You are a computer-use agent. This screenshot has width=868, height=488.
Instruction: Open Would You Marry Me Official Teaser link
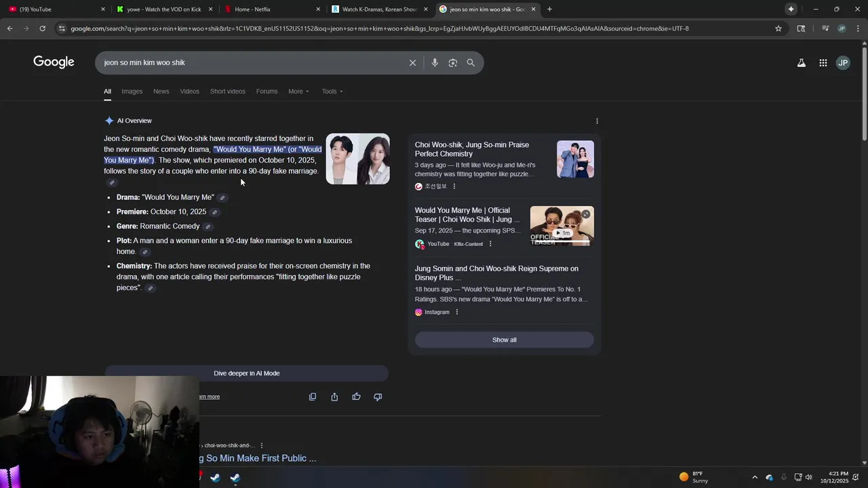pyautogui.click(x=467, y=215)
